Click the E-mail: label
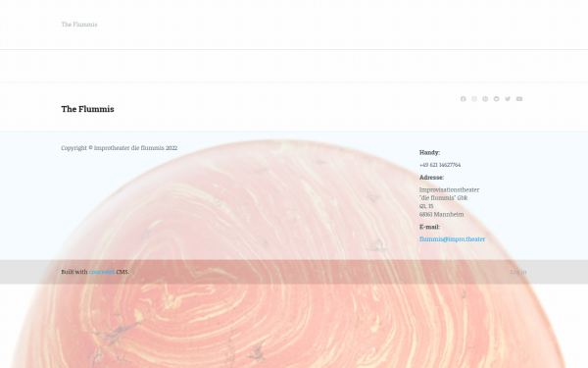This screenshot has width=588, height=368. pyautogui.click(x=430, y=227)
